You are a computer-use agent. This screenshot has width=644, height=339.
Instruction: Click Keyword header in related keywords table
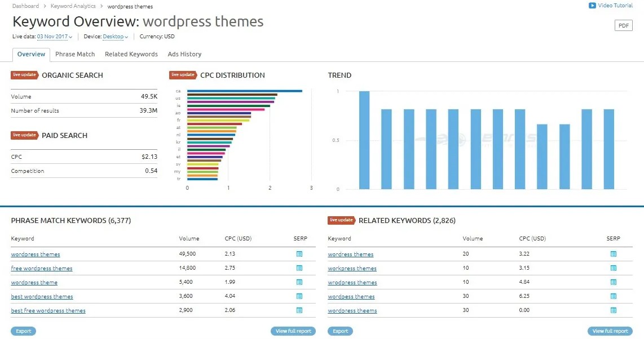point(339,238)
